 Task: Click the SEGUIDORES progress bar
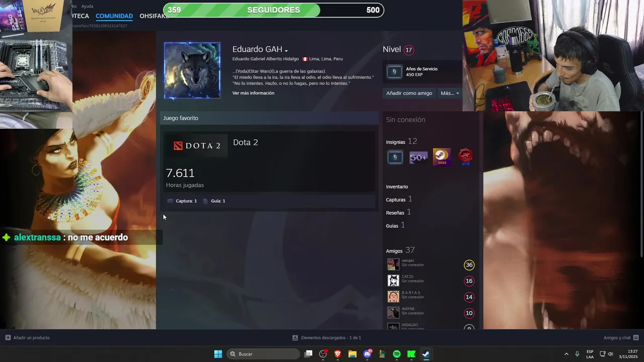tap(274, 10)
